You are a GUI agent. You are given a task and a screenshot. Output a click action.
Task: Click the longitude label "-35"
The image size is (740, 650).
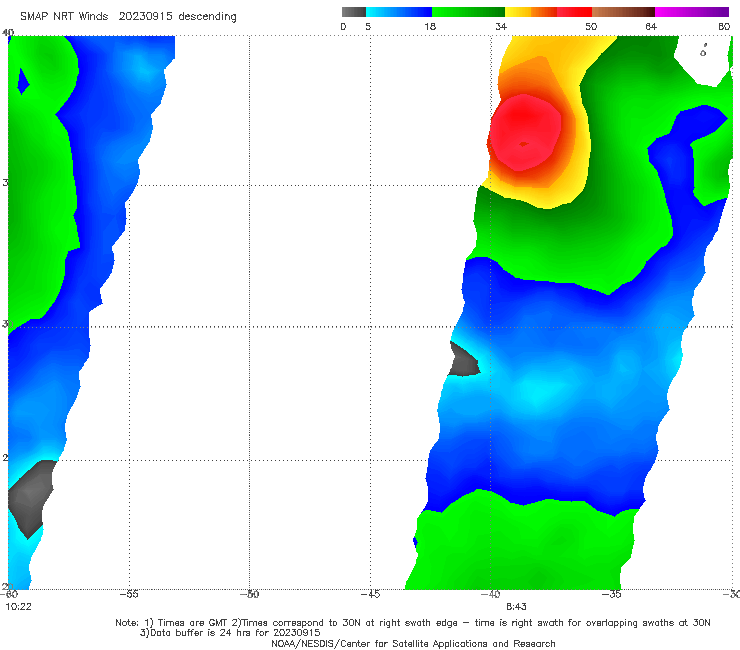click(x=612, y=594)
